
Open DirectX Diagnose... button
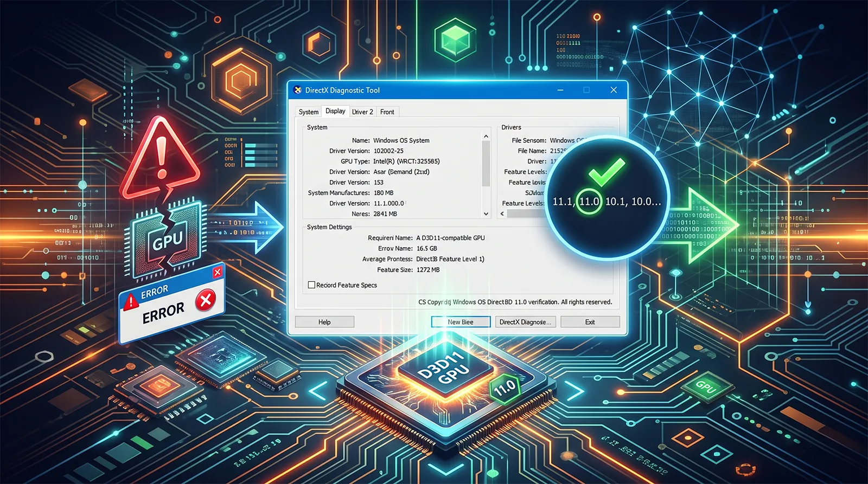pos(525,322)
